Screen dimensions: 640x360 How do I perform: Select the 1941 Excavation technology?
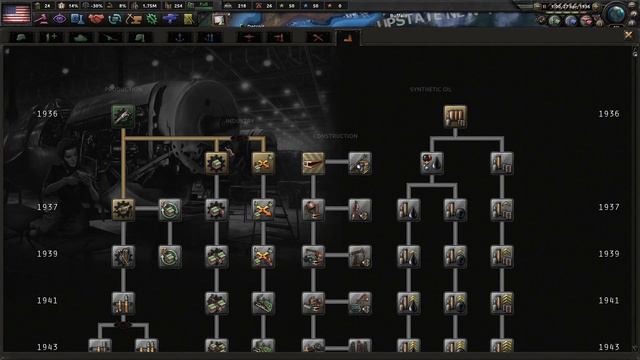tap(360, 303)
